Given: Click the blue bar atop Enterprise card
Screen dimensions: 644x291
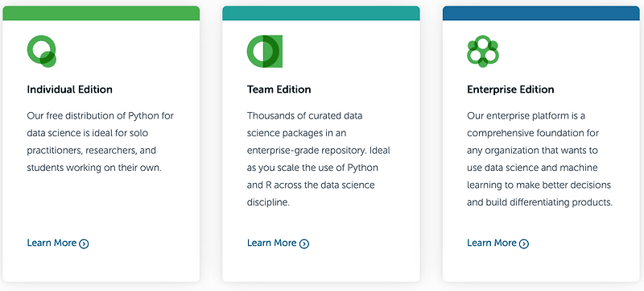Looking at the screenshot, I should pos(541,13).
